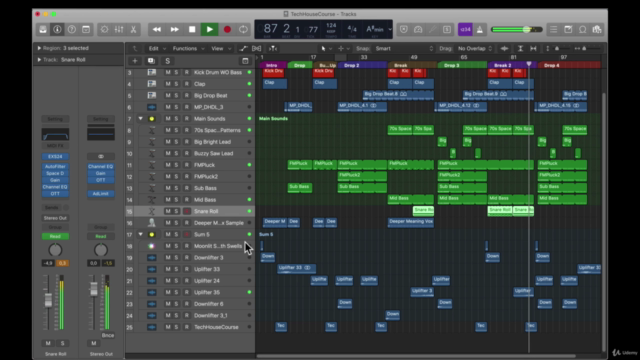The width and height of the screenshot is (640, 360).
Task: Add a new track with plus button
Action: click(x=135, y=61)
